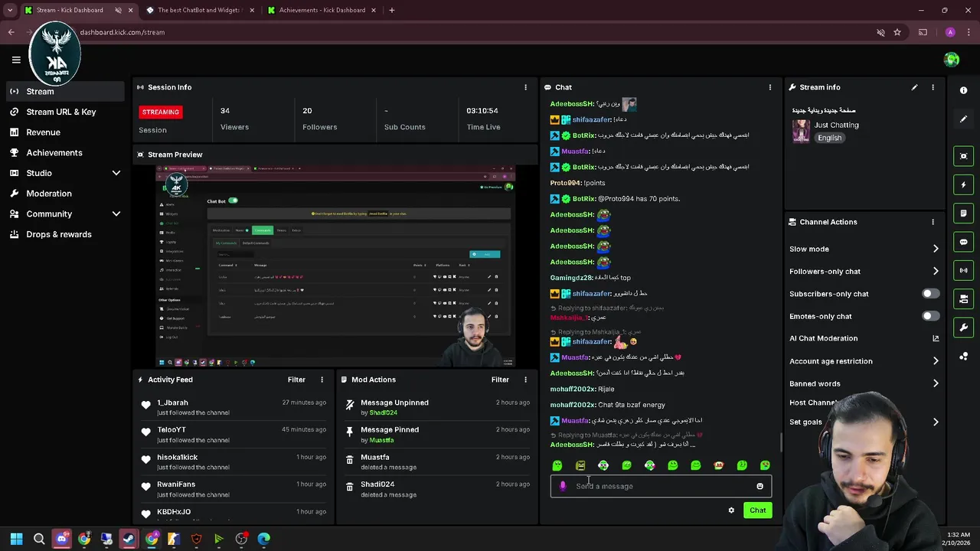Image resolution: width=980 pixels, height=551 pixels.
Task: Toggle Subscribers-only chat switch
Action: pos(930,294)
